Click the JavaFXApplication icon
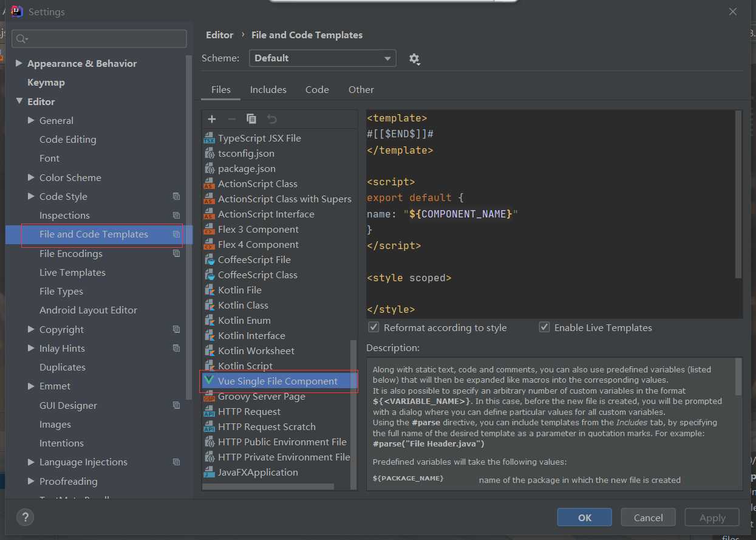The width and height of the screenshot is (756, 540). (209, 472)
